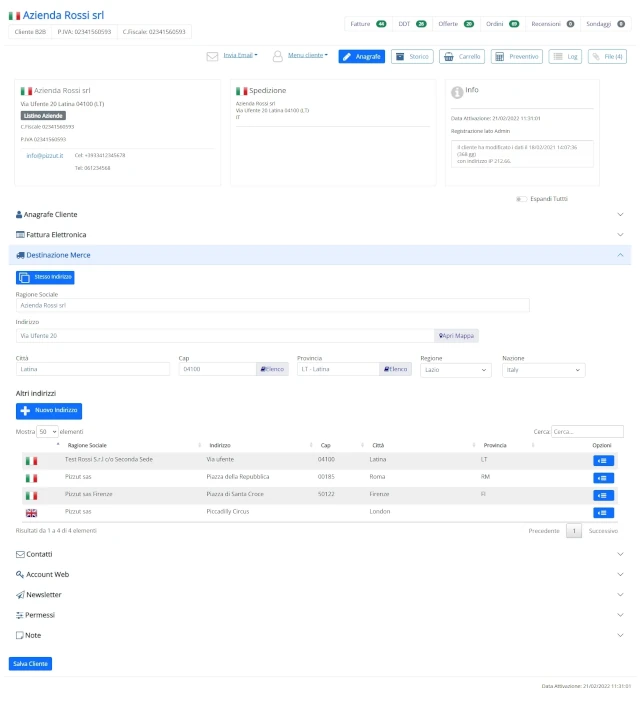Open the Preventivo view
The height and width of the screenshot is (704, 640).
[x=517, y=57]
